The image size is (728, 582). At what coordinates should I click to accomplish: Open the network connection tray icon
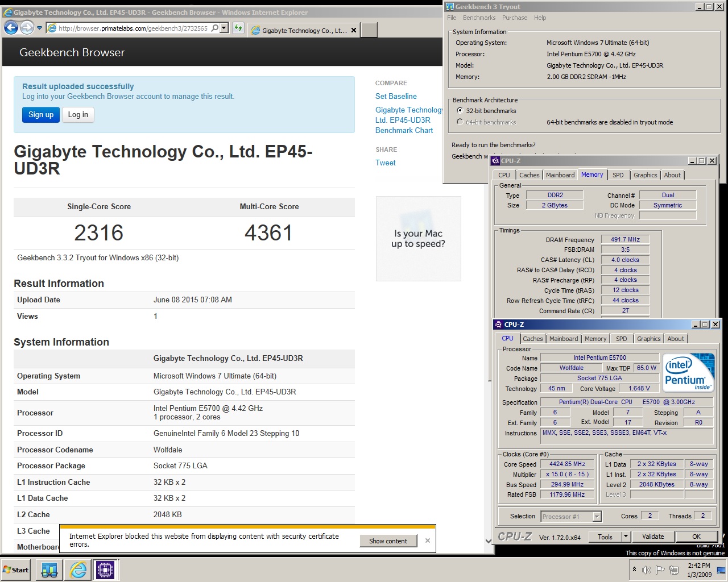(674, 569)
